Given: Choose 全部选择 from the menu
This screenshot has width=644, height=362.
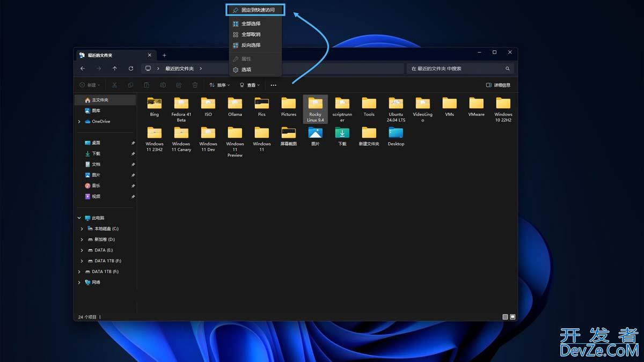Looking at the screenshot, I should click(255, 24).
